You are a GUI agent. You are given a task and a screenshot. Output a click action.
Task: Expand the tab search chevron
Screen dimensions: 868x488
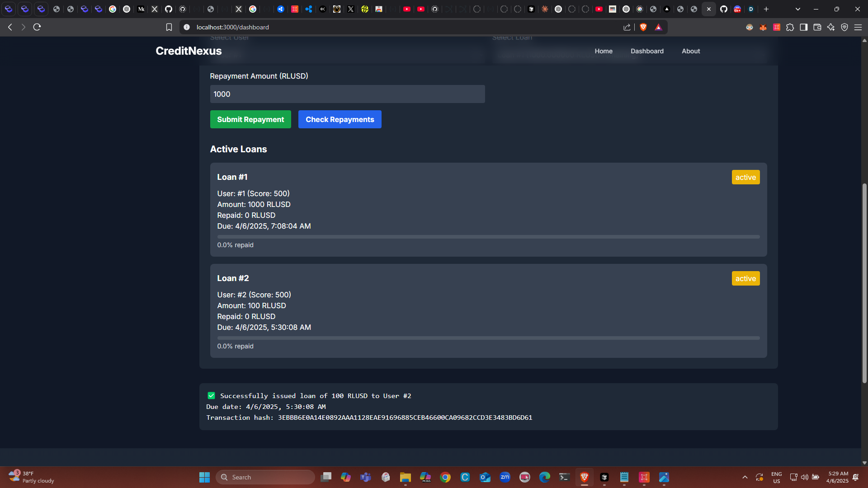click(x=798, y=9)
